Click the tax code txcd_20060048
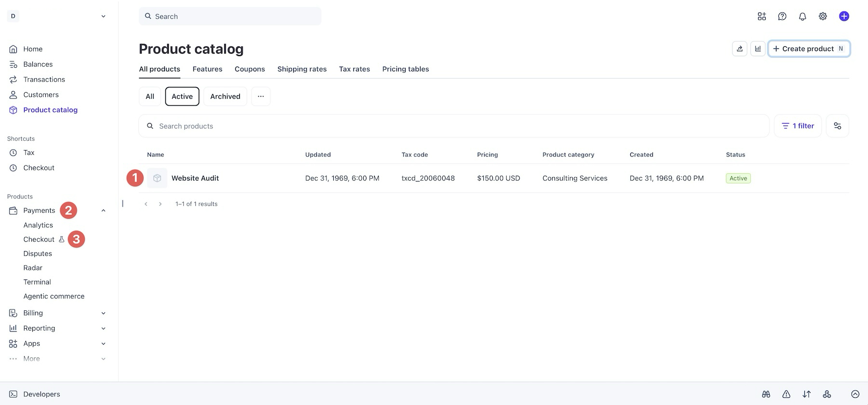Viewport: 868px width, 405px height. coord(428,178)
